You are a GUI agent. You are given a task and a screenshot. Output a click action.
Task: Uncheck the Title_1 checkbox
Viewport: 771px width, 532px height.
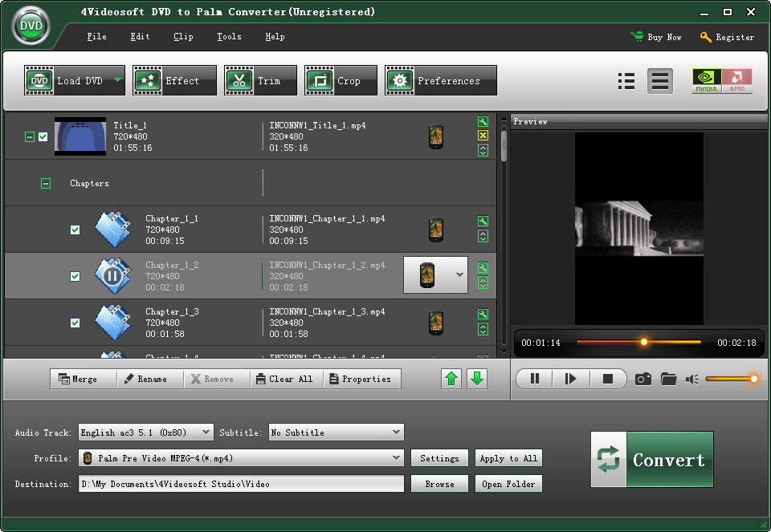click(x=43, y=136)
